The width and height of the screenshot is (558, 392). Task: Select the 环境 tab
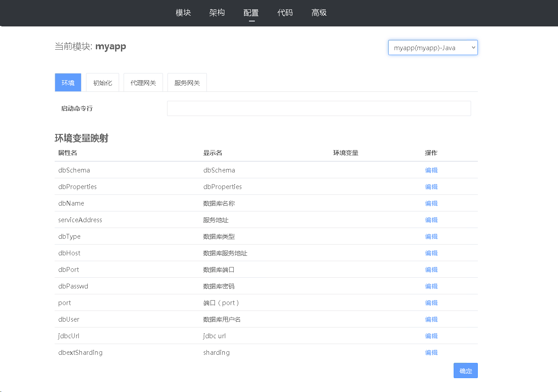[x=68, y=83]
